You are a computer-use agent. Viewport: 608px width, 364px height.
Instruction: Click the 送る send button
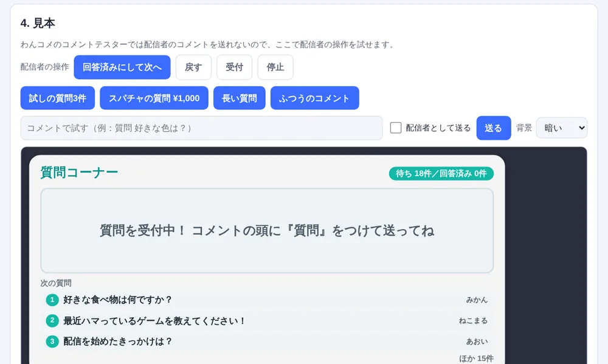494,128
